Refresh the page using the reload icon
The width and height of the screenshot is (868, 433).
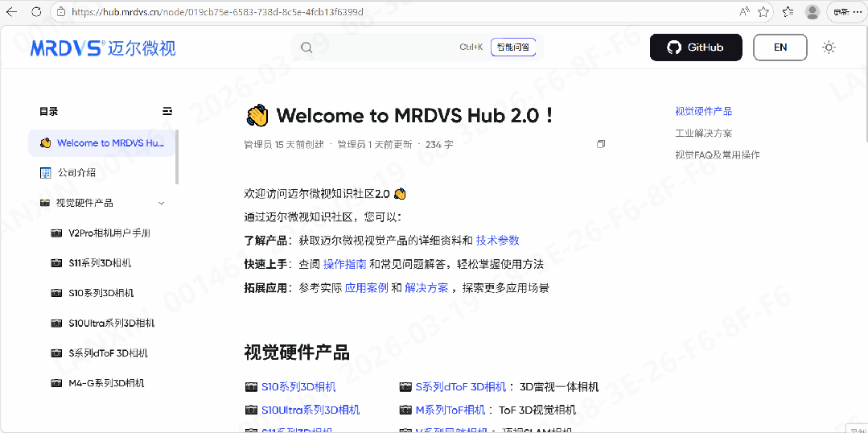[x=37, y=12]
